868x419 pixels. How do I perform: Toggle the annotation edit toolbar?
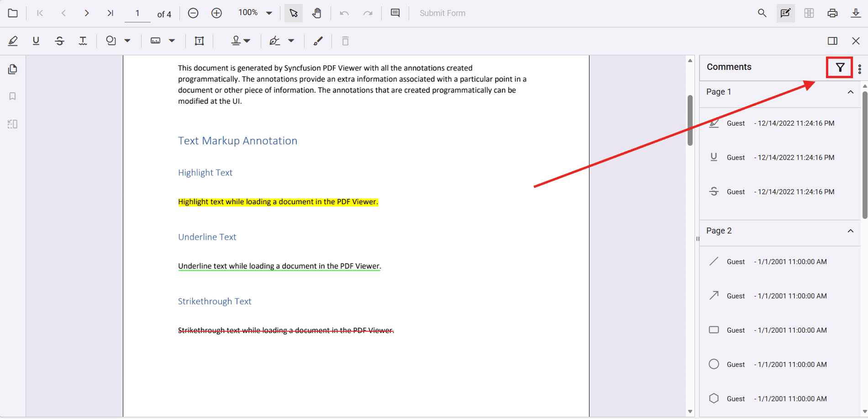click(785, 13)
